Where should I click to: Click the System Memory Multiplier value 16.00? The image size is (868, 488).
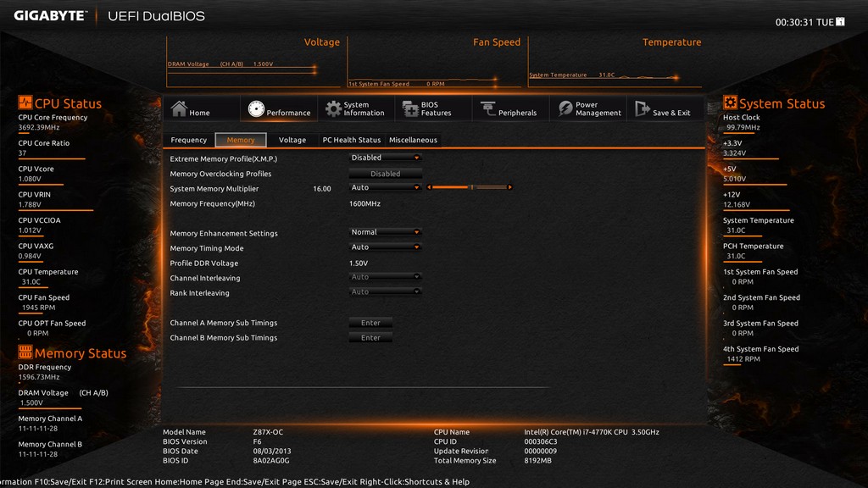[321, 189]
